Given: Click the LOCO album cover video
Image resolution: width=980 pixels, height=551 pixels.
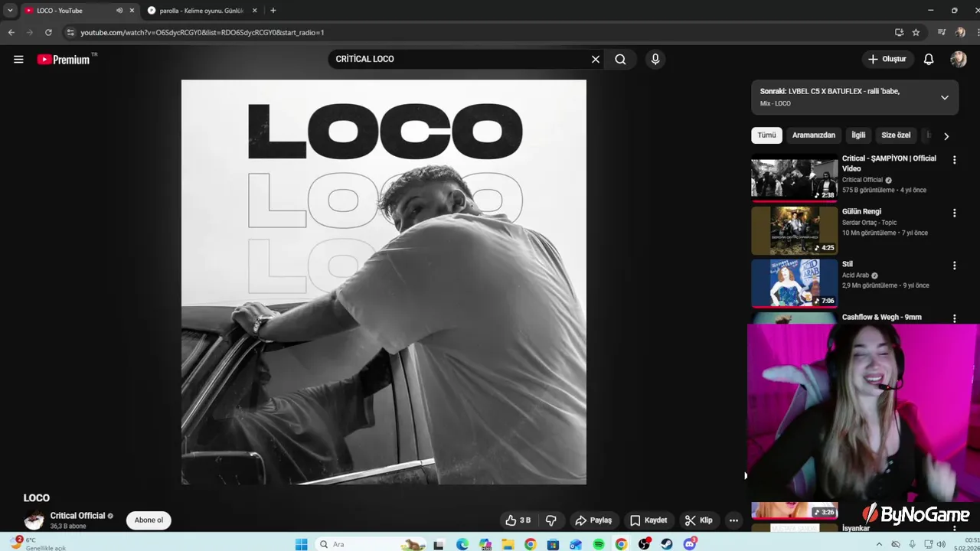Looking at the screenshot, I should 384,282.
